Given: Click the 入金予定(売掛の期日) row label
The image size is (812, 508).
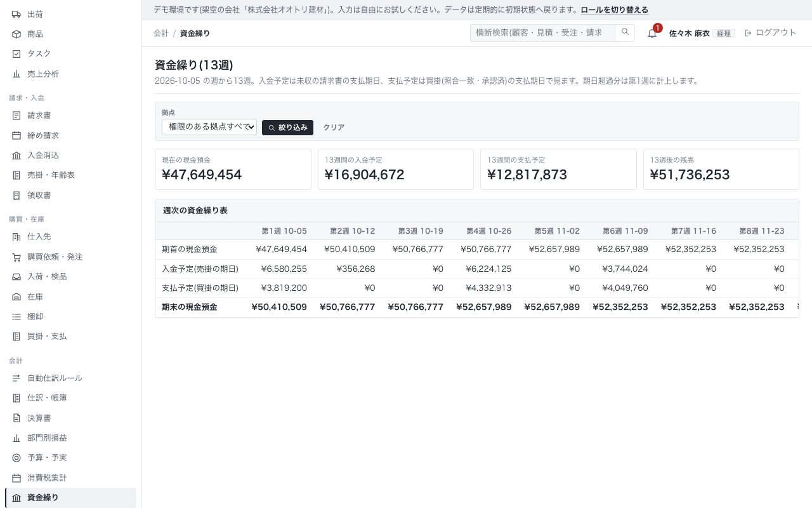Looking at the screenshot, I should pos(200,269).
